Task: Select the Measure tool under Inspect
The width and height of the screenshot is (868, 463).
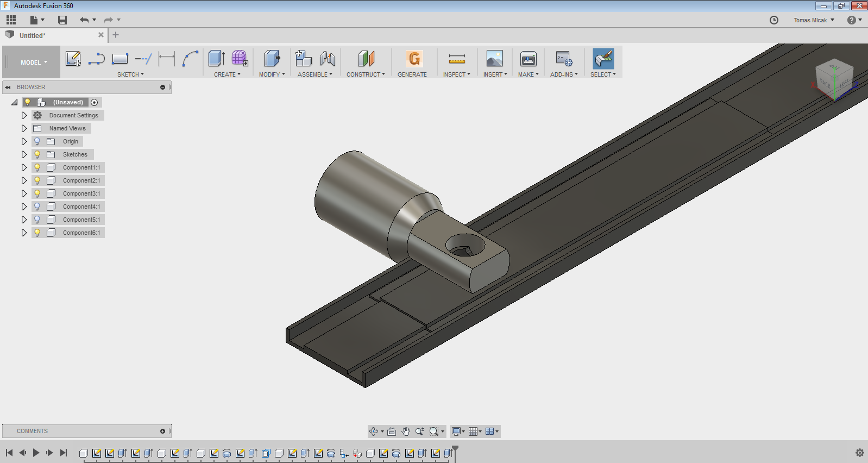Action: point(457,59)
